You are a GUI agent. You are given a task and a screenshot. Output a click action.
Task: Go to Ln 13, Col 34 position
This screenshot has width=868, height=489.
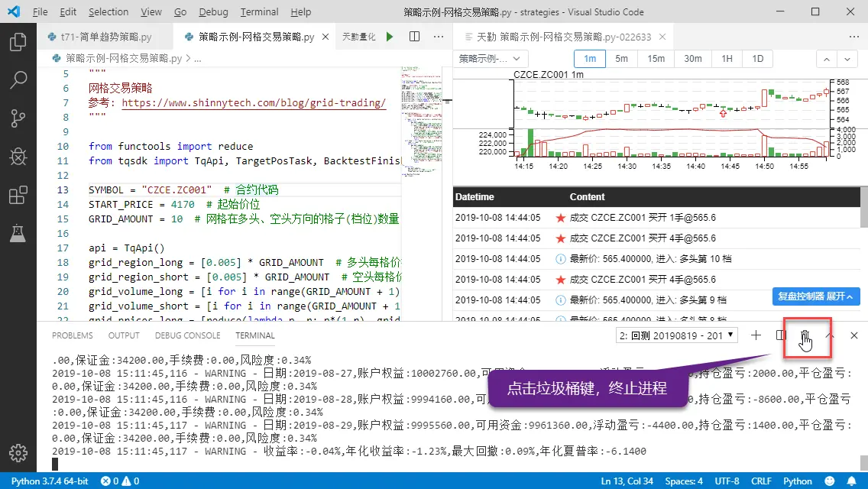click(627, 481)
